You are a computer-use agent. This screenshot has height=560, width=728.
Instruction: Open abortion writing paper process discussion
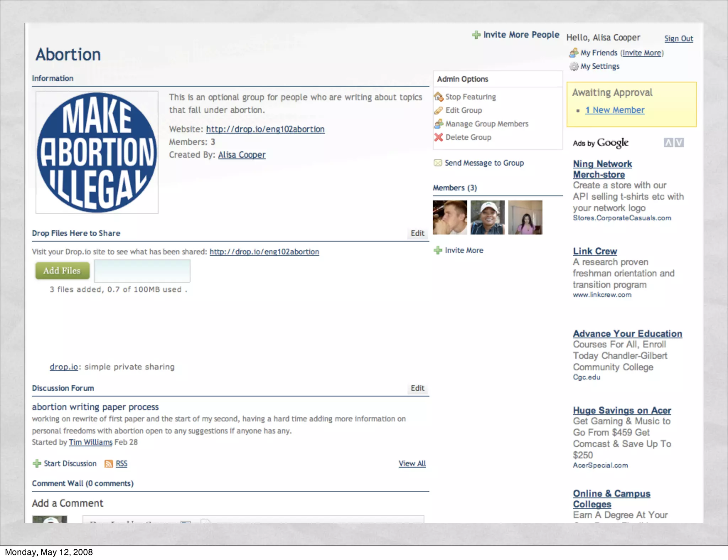click(x=95, y=407)
